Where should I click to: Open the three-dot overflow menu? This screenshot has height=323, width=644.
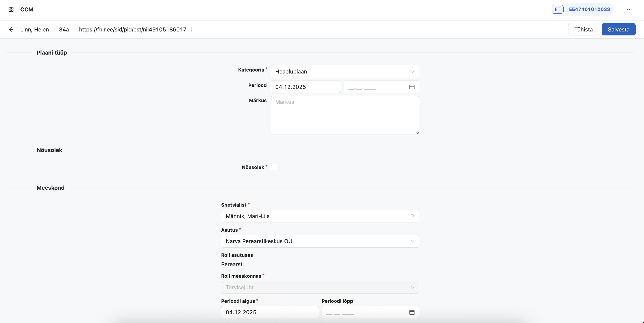pos(629,9)
